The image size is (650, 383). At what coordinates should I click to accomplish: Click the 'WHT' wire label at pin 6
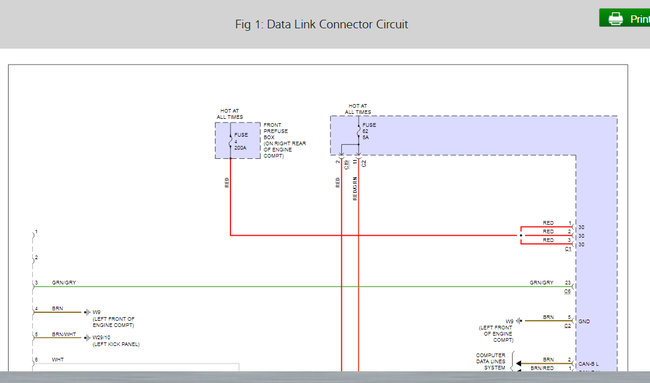pos(58,360)
